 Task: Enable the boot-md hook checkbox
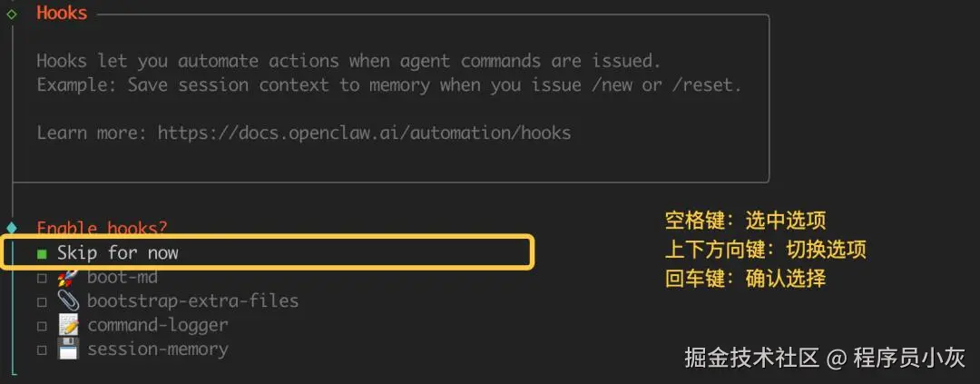click(42, 278)
